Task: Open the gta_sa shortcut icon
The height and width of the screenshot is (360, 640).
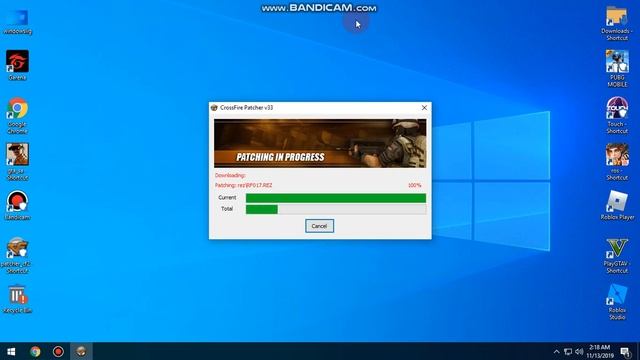Action: click(x=17, y=162)
